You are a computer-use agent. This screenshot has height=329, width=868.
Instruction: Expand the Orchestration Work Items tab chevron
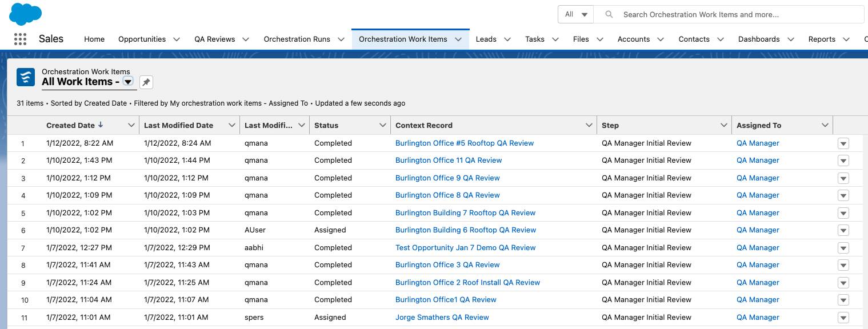[x=458, y=39]
